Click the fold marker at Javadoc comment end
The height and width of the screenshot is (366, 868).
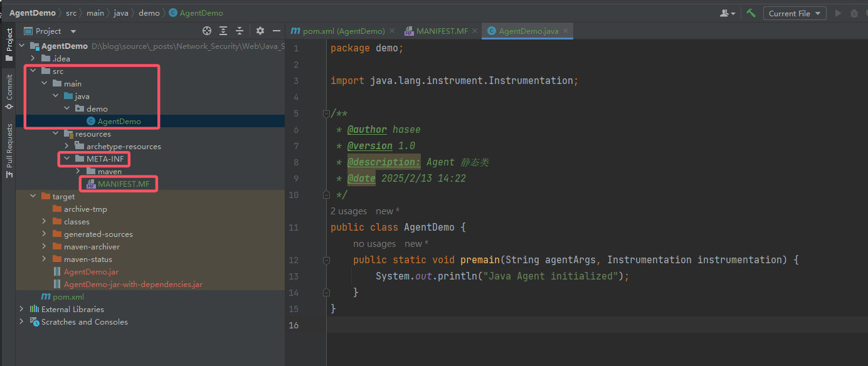pos(326,195)
